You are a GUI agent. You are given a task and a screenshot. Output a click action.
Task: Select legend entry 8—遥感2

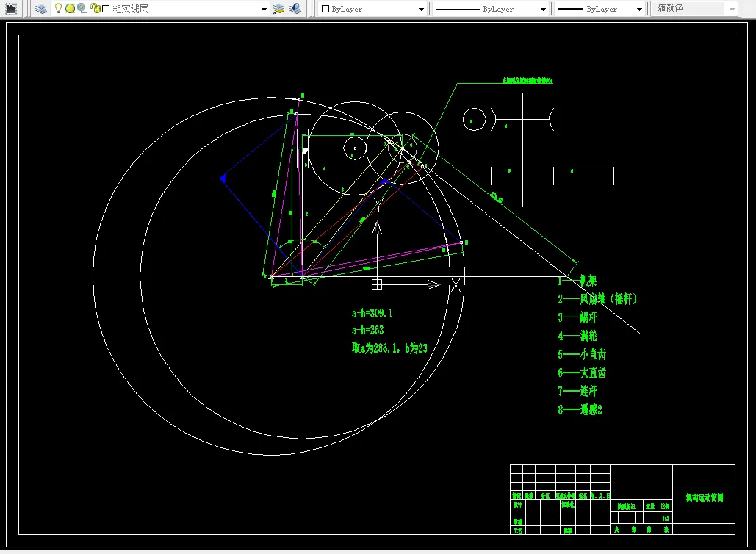pos(580,410)
